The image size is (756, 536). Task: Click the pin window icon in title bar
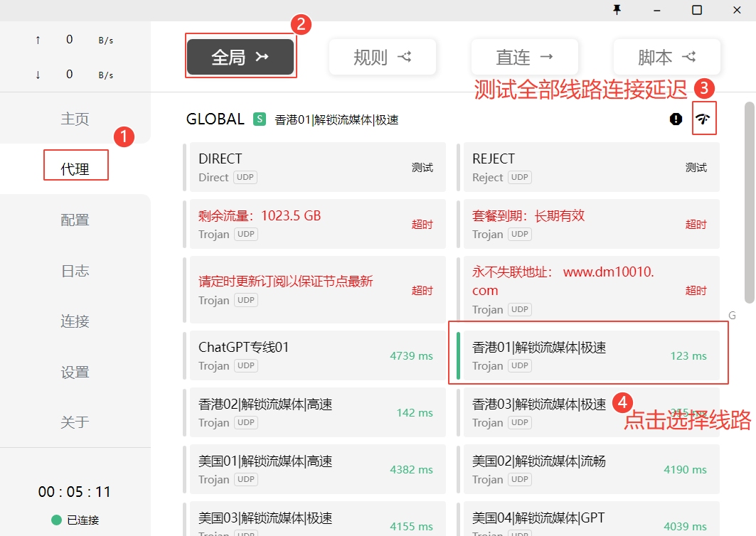coord(617,10)
